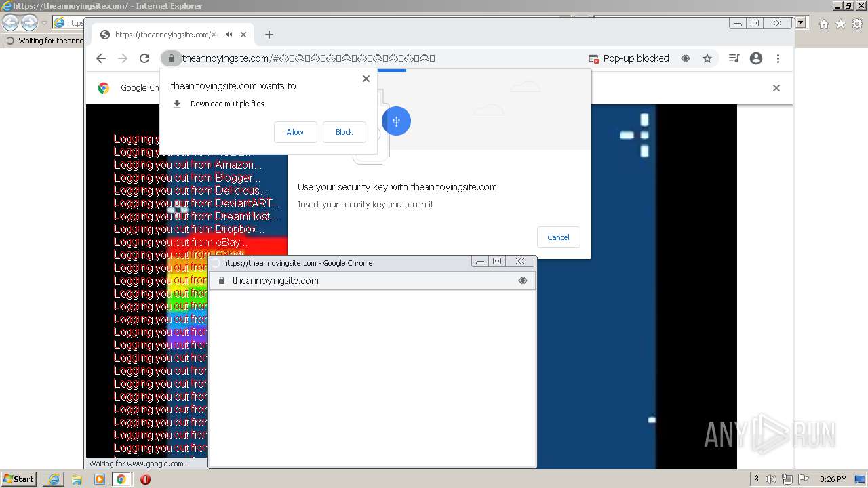Go back in Chrome main window
The height and width of the screenshot is (488, 868).
(x=101, y=58)
